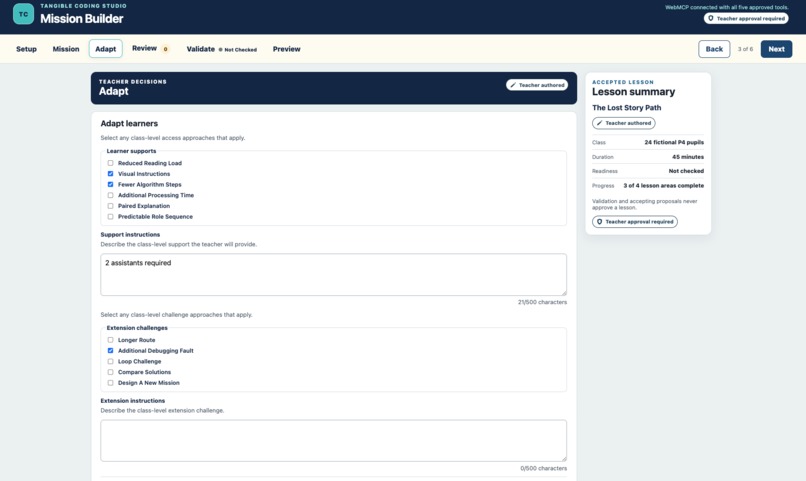Select the Longer Route extension
Viewport: 806px width, 481px height.
tap(111, 340)
